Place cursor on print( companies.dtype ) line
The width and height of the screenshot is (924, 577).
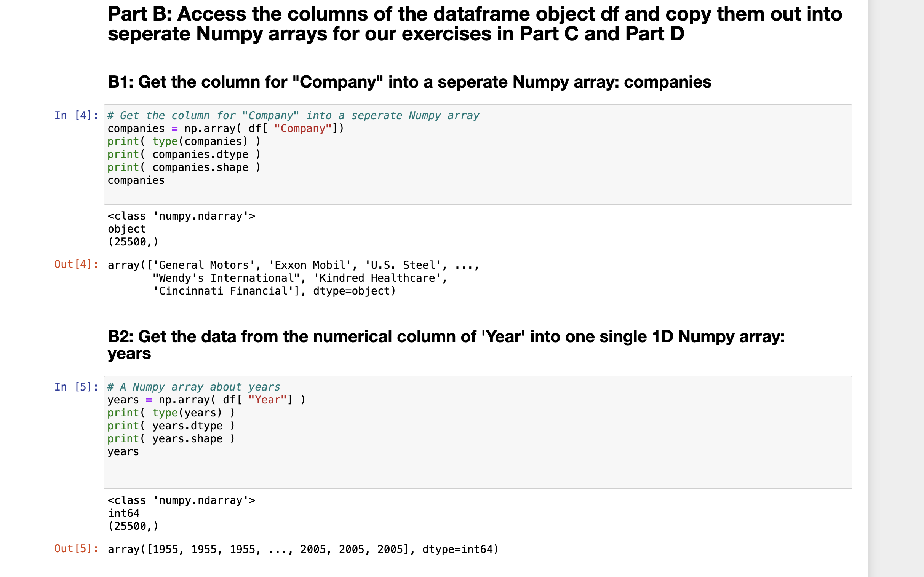184,155
